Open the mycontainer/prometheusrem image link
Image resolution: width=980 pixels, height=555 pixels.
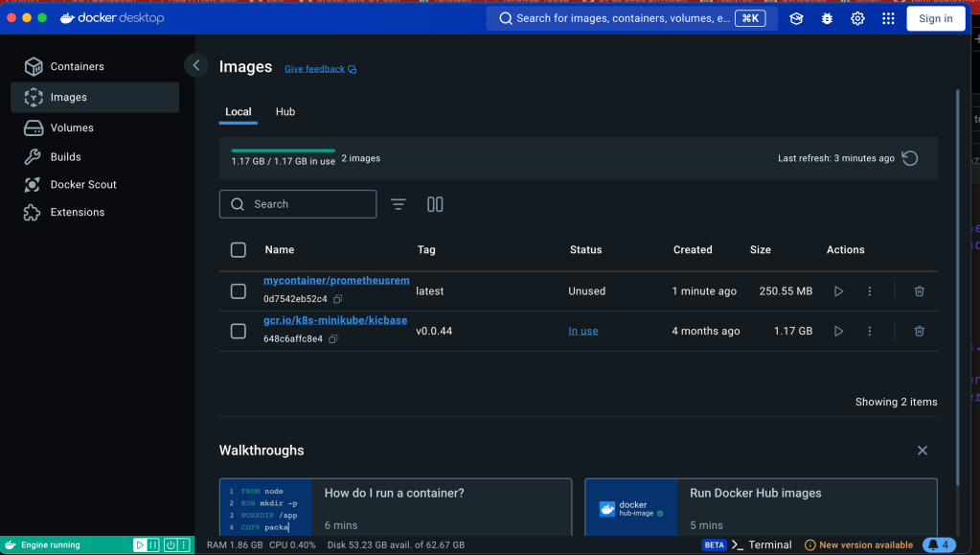pyautogui.click(x=336, y=280)
